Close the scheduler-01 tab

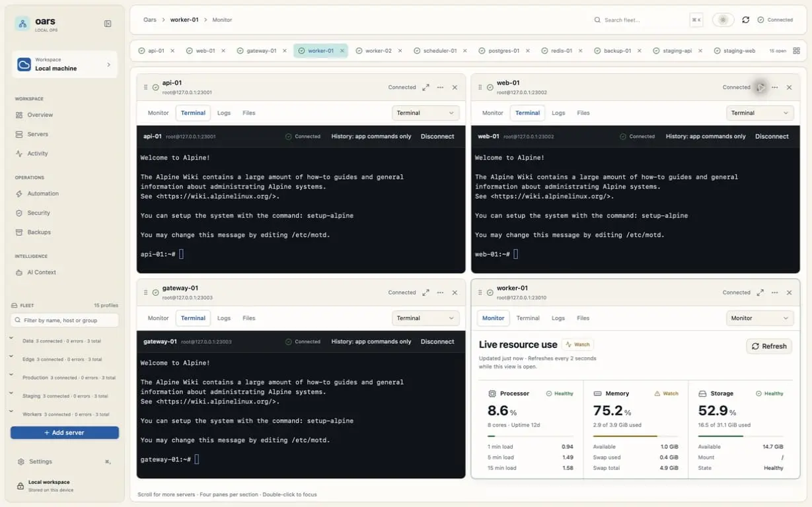(x=464, y=51)
